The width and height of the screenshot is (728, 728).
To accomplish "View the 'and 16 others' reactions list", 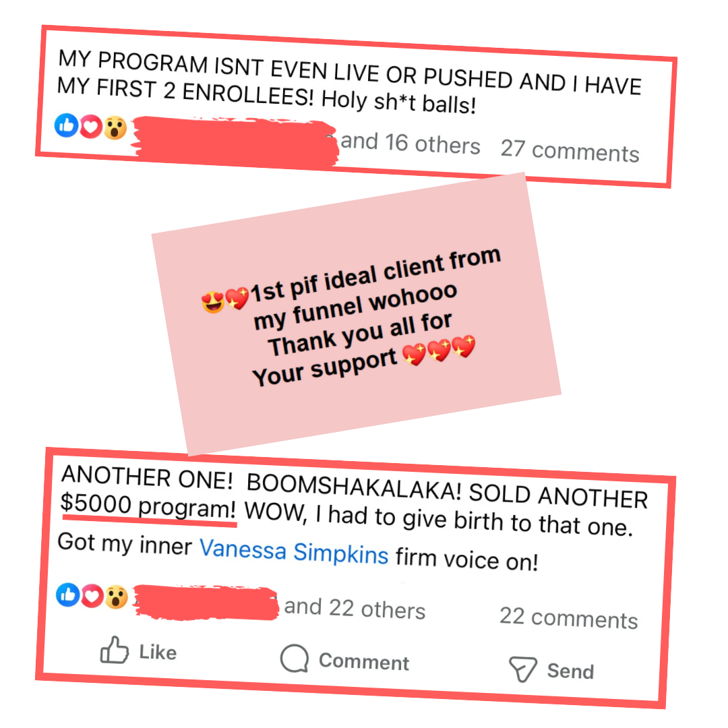I will [x=411, y=142].
